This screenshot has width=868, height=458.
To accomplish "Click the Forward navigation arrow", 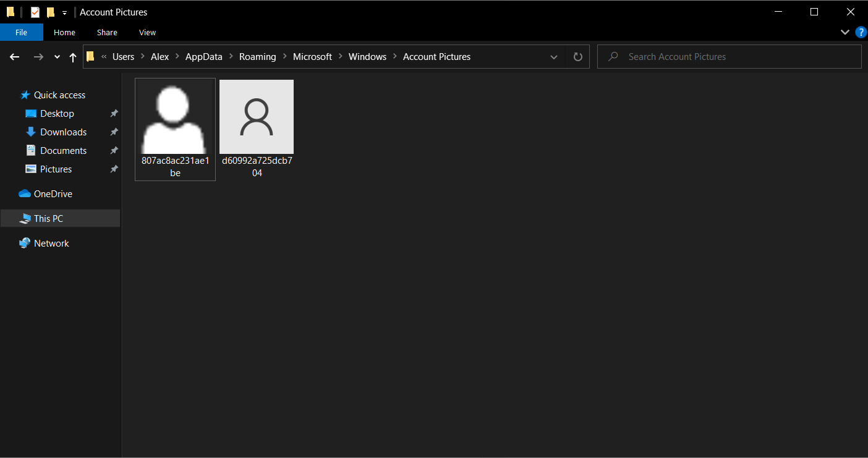I will [x=38, y=57].
